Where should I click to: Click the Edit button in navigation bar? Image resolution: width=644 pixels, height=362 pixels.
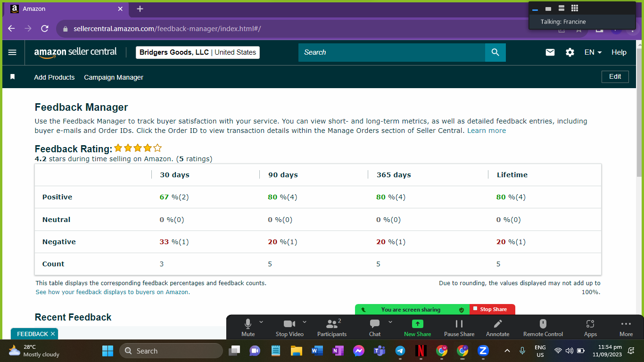tap(615, 76)
